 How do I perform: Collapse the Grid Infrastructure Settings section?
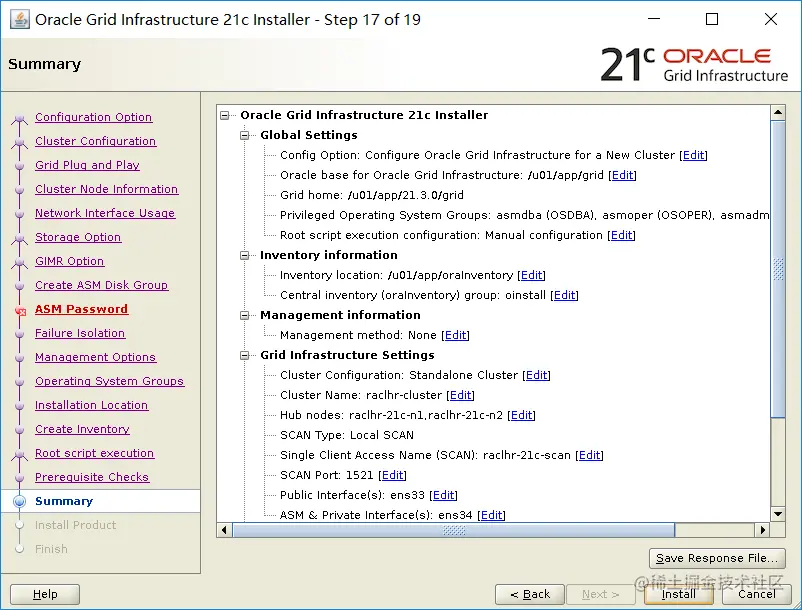(244, 355)
